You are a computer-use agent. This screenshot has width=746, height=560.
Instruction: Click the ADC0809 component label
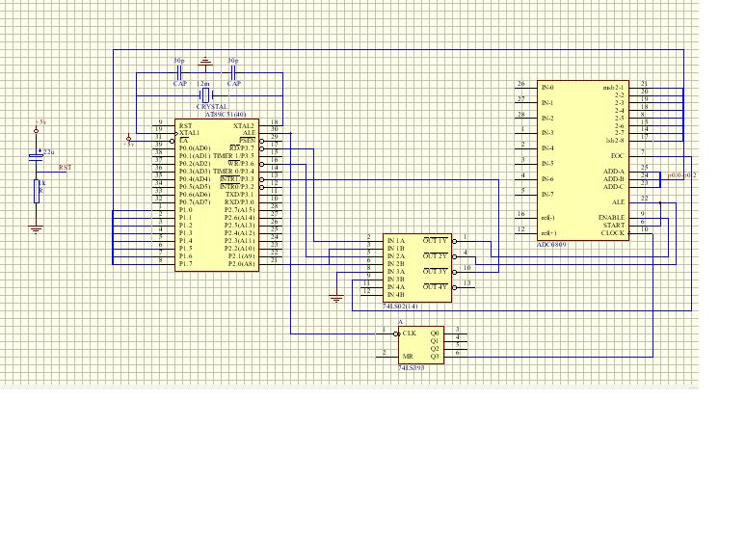(551, 245)
